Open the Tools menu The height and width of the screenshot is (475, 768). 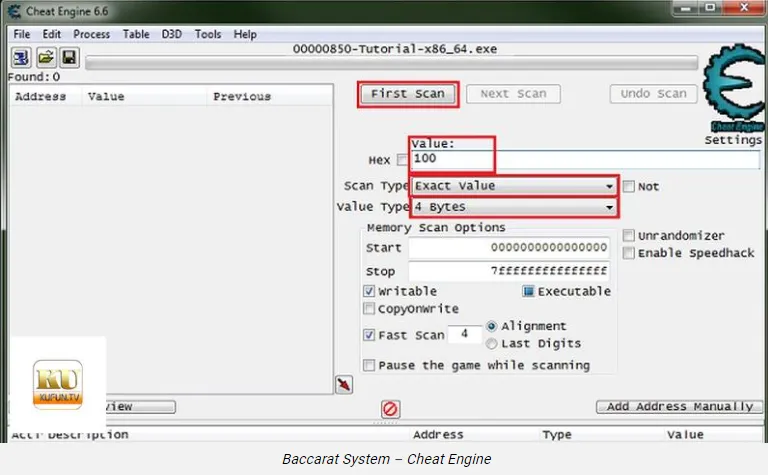[x=208, y=34]
